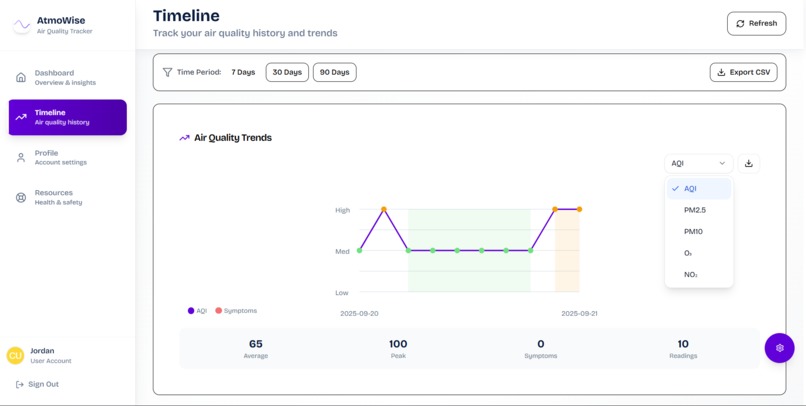
Task: Select the 30 Days time period
Action: pyautogui.click(x=287, y=72)
